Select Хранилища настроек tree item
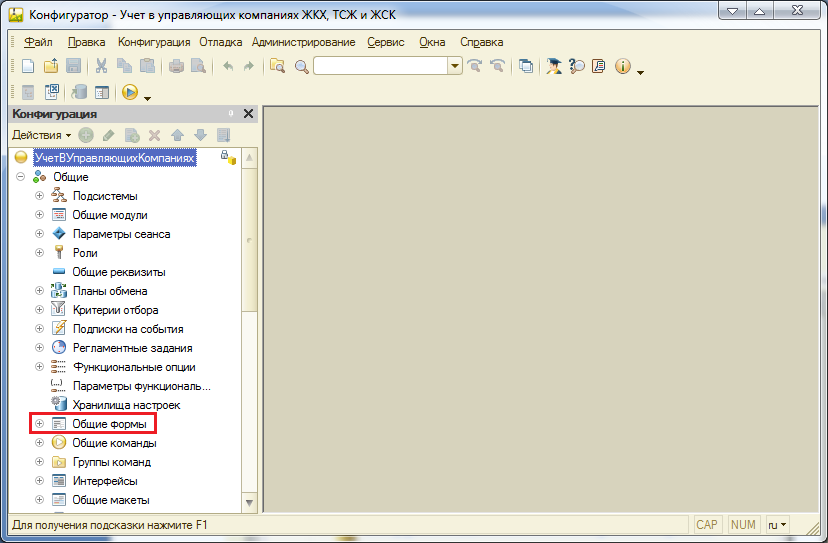Viewport: 828px width, 543px height. pyautogui.click(x=126, y=405)
